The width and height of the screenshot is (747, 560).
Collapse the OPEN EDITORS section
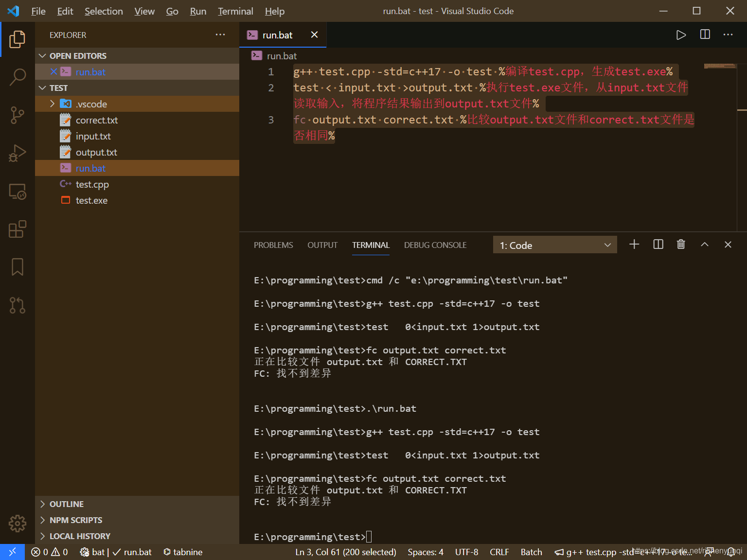[137, 56]
